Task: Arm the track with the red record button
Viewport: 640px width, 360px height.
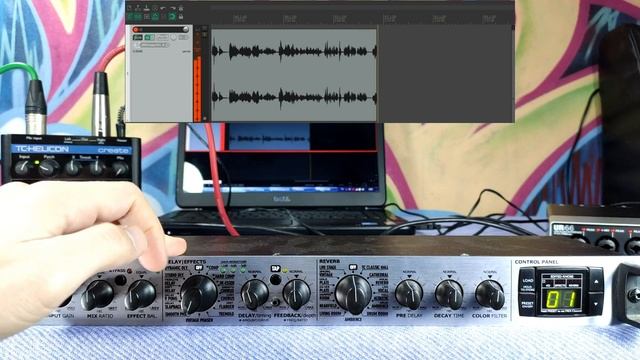Action: coord(136,29)
